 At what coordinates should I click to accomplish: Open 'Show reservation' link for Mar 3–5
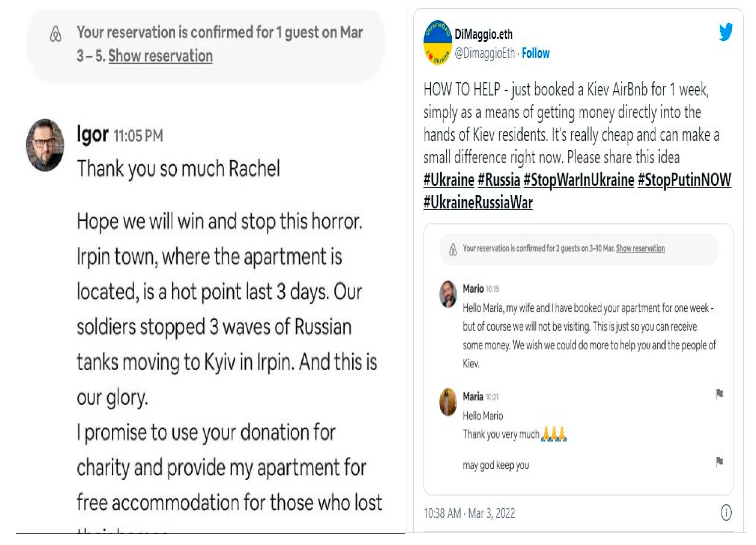click(160, 56)
